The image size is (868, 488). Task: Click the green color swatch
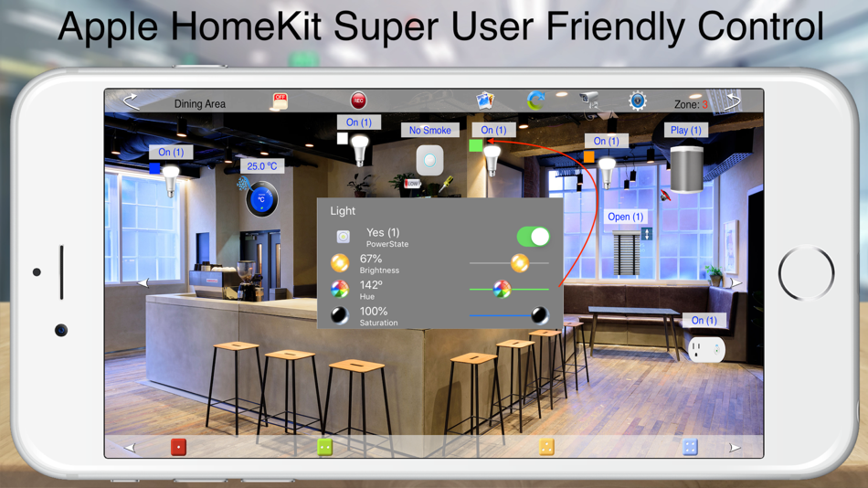(475, 146)
